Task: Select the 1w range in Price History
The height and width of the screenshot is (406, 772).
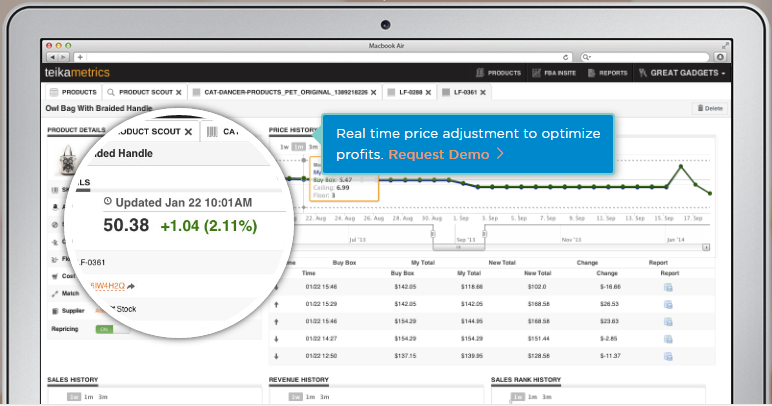Action: point(284,147)
